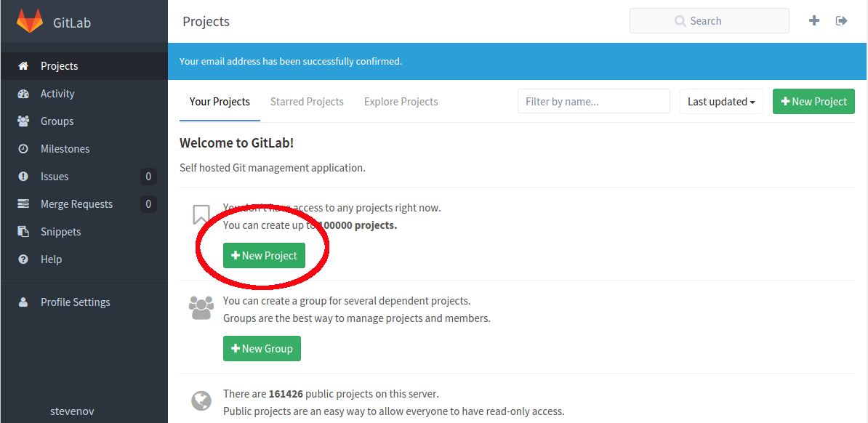Switch to Explore Projects tab
868x423 pixels.
(401, 102)
